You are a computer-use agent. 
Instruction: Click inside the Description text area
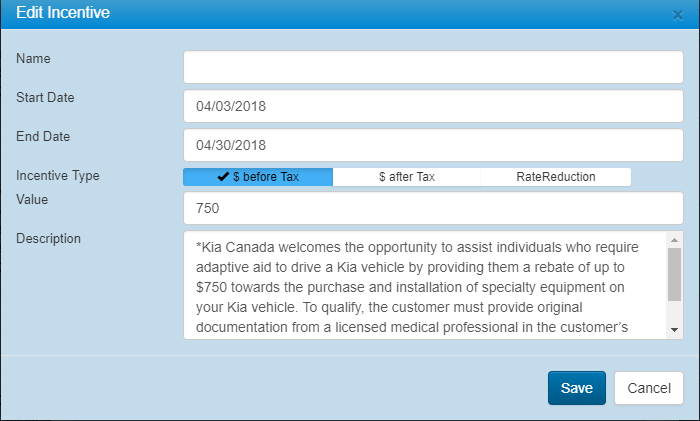(425, 285)
